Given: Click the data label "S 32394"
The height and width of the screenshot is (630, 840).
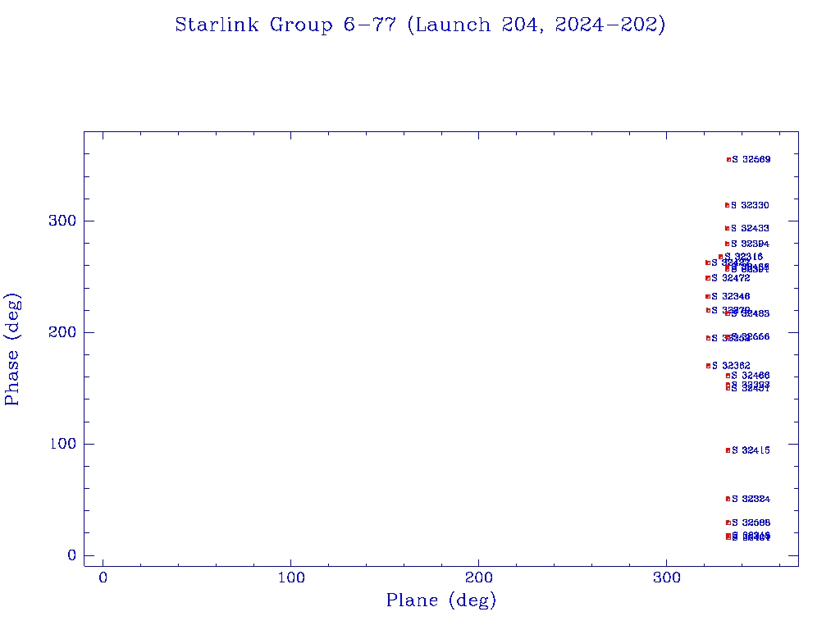Looking at the screenshot, I should tap(750, 244).
